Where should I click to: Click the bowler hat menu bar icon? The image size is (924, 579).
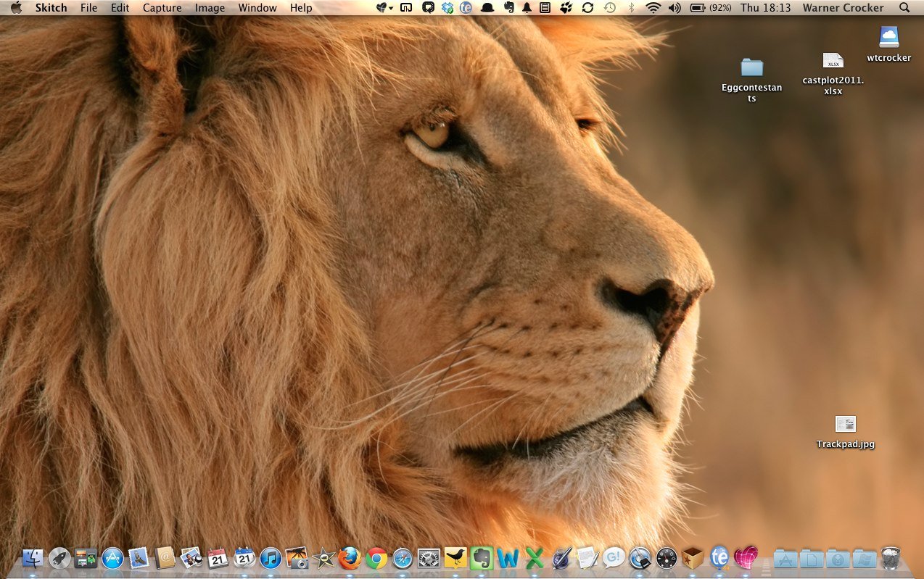tap(487, 8)
